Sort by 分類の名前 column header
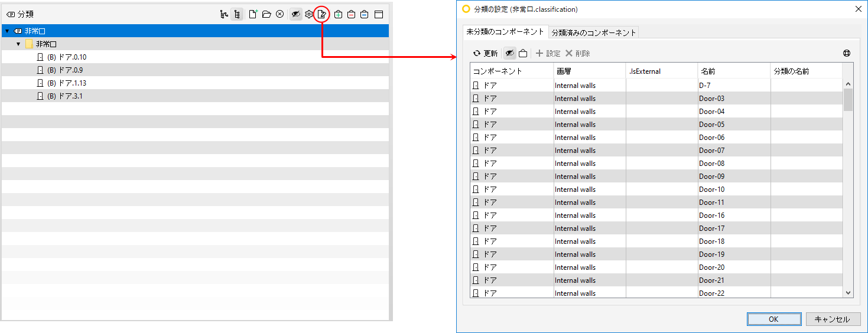 pyautogui.click(x=807, y=71)
